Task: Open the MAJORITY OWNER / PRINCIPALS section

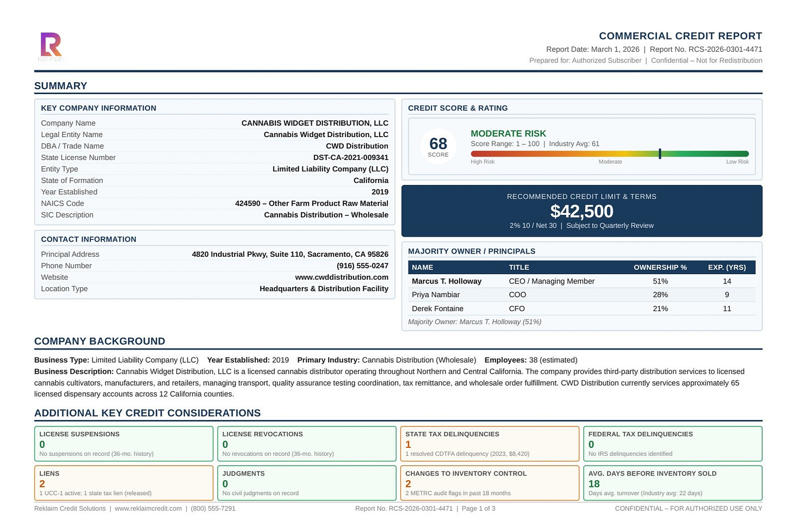Action: (472, 251)
